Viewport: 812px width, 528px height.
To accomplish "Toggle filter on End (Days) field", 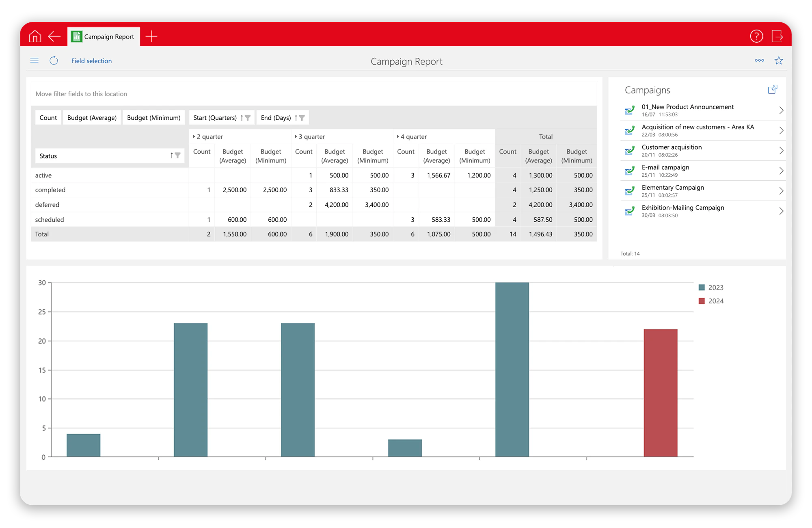I will pyautogui.click(x=302, y=118).
